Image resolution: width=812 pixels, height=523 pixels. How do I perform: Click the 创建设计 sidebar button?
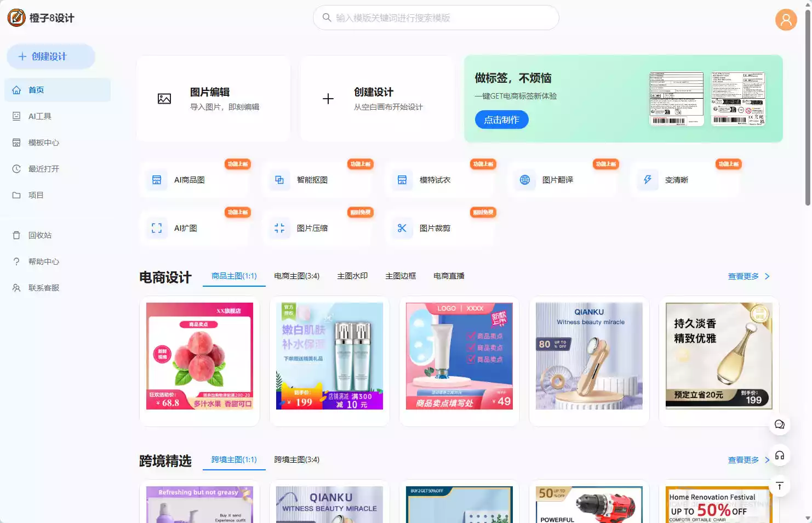pos(51,56)
